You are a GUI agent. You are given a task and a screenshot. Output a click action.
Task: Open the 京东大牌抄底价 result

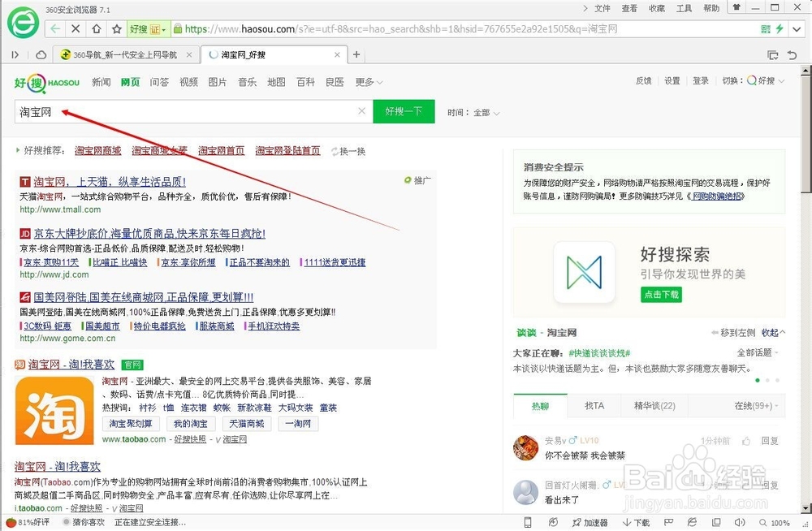point(149,234)
